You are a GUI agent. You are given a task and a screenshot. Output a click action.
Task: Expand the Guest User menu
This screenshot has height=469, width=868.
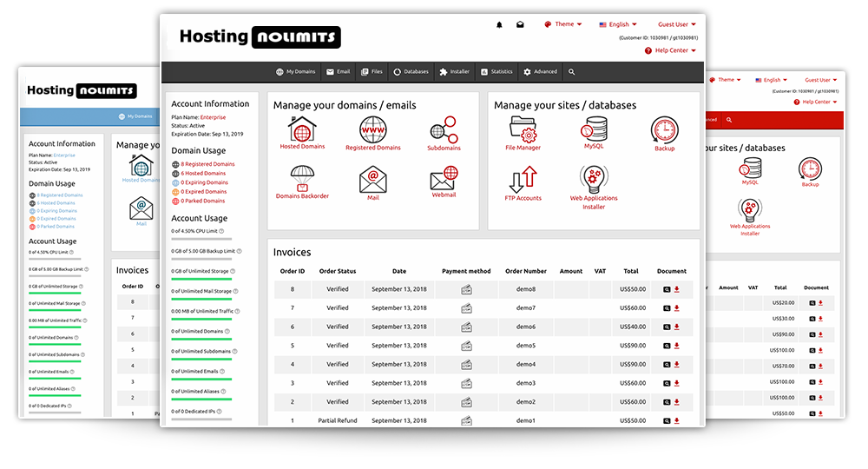[677, 24]
